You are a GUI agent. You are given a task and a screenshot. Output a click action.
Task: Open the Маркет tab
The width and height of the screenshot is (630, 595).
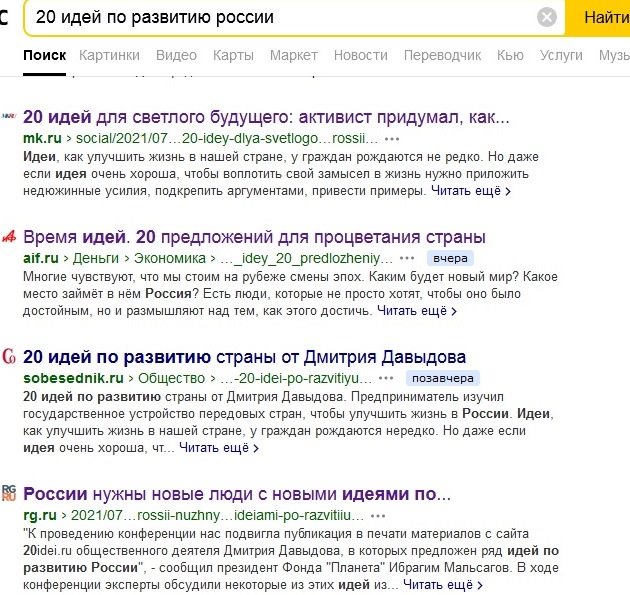[x=294, y=55]
